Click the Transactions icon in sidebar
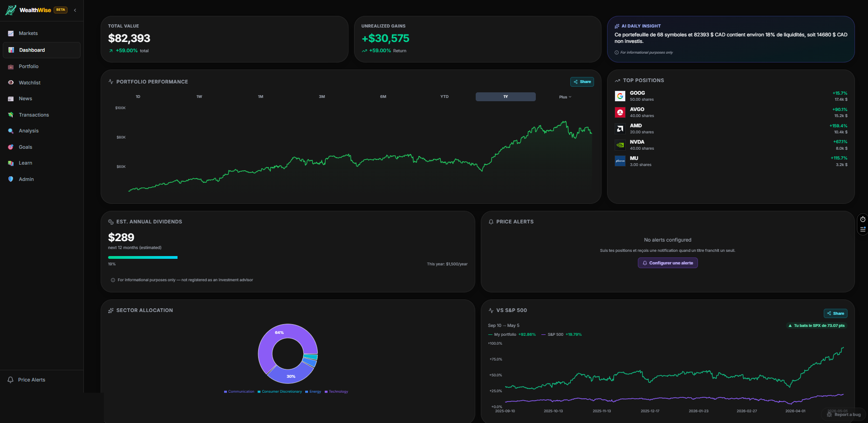 pyautogui.click(x=11, y=115)
